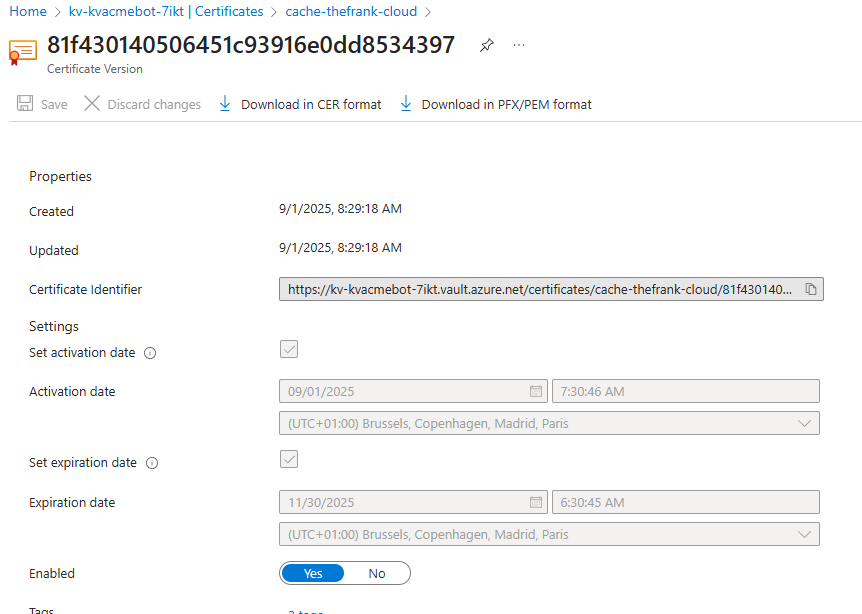The image size is (862, 614).
Task: Open the more options ellipsis menu
Action: coord(518,45)
